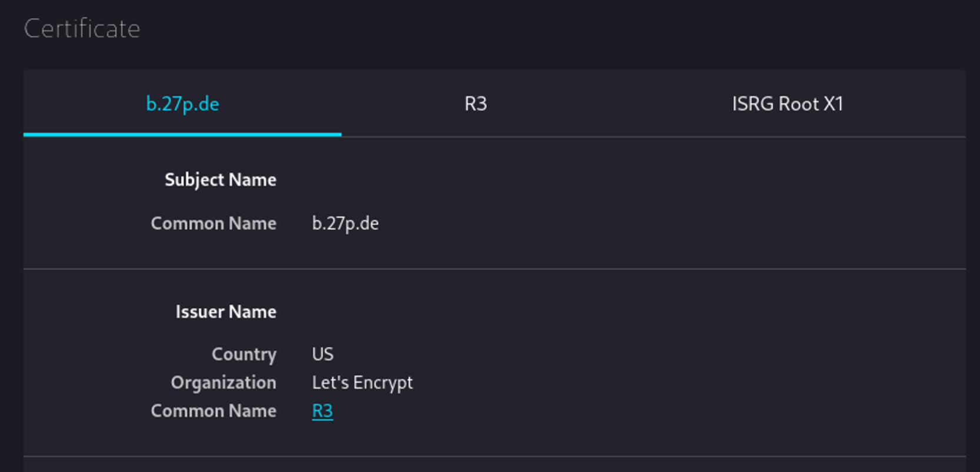
Task: Click the Subject Name section heading
Action: tap(220, 180)
